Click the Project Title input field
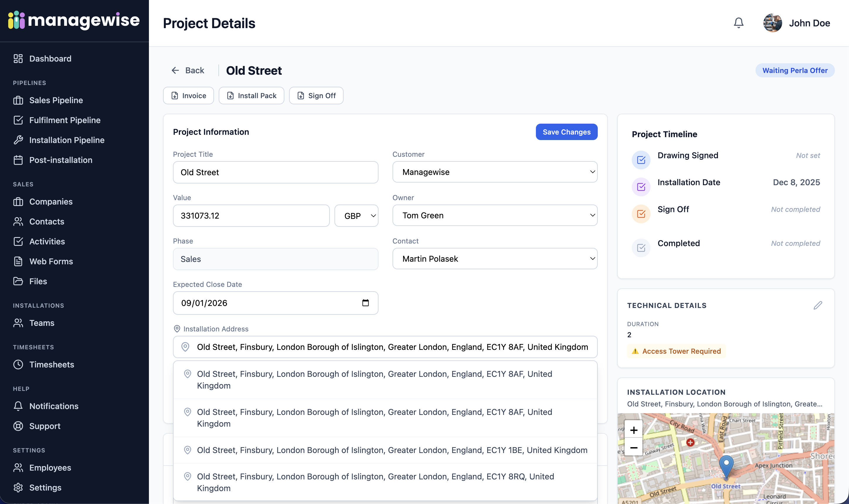Image resolution: width=849 pixels, height=504 pixels. pyautogui.click(x=275, y=172)
